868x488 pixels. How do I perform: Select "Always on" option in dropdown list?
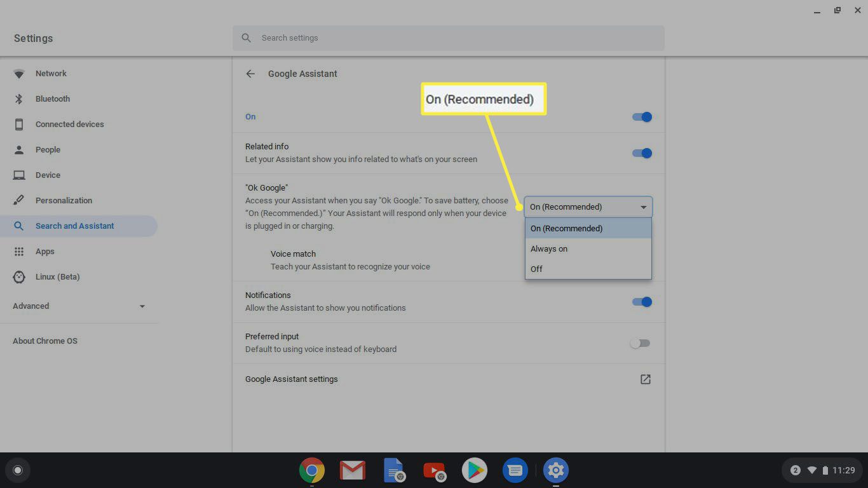pyautogui.click(x=588, y=248)
